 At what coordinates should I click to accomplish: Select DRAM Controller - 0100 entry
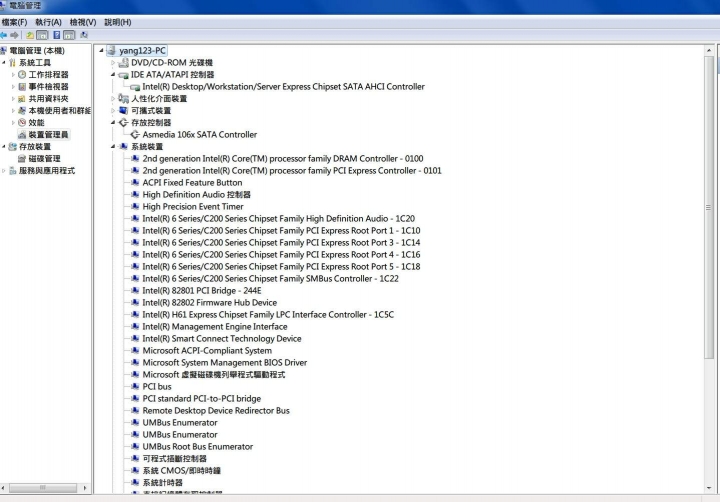click(x=283, y=158)
